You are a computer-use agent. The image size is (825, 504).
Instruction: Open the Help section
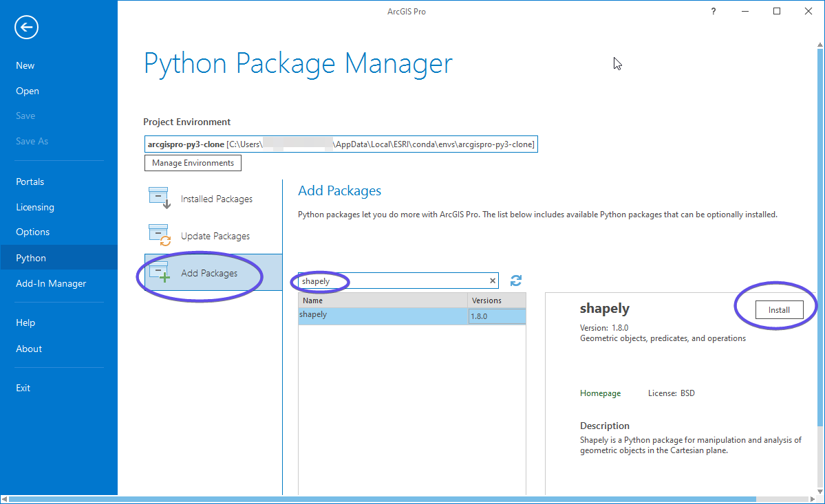coord(25,322)
